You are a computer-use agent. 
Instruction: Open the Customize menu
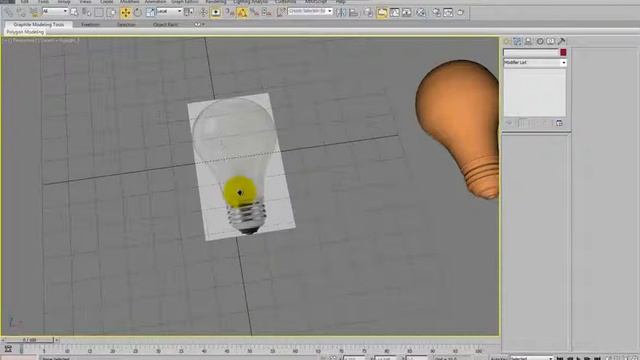coord(286,2)
